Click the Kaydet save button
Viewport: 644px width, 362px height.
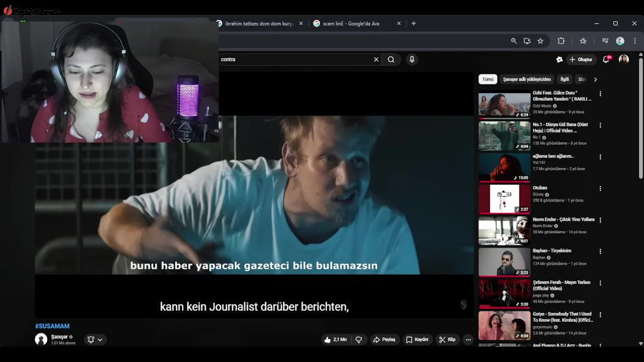click(x=417, y=340)
